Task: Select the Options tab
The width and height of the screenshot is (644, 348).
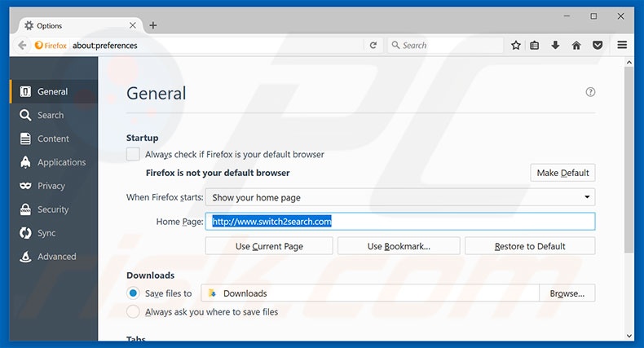Action: [x=81, y=25]
